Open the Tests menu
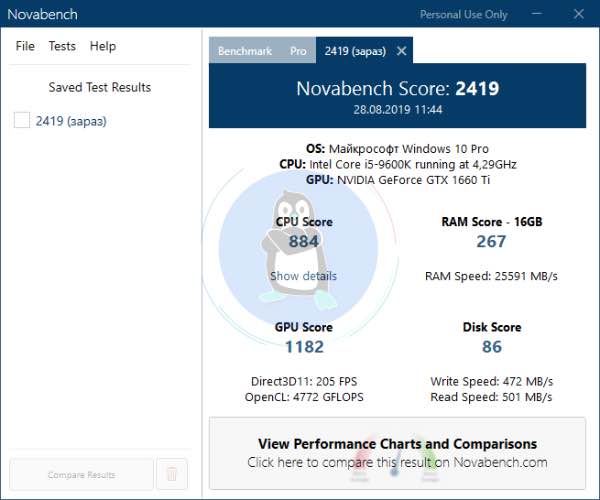The width and height of the screenshot is (600, 500). pyautogui.click(x=62, y=46)
